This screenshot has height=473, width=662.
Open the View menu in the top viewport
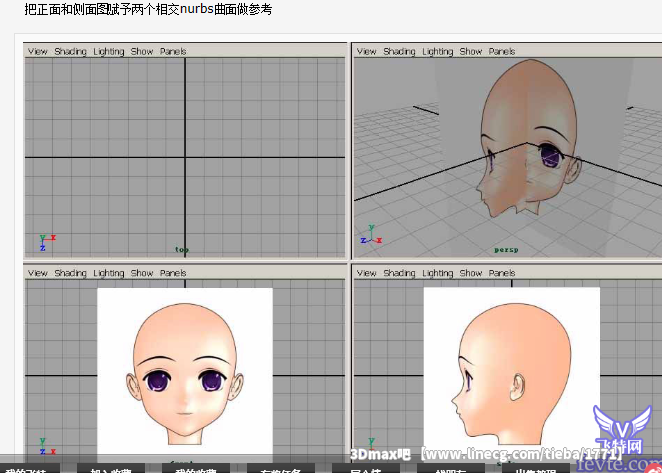(x=38, y=52)
